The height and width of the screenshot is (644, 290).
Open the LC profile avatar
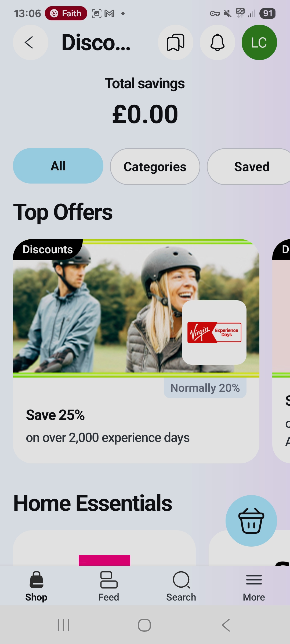pyautogui.click(x=259, y=42)
